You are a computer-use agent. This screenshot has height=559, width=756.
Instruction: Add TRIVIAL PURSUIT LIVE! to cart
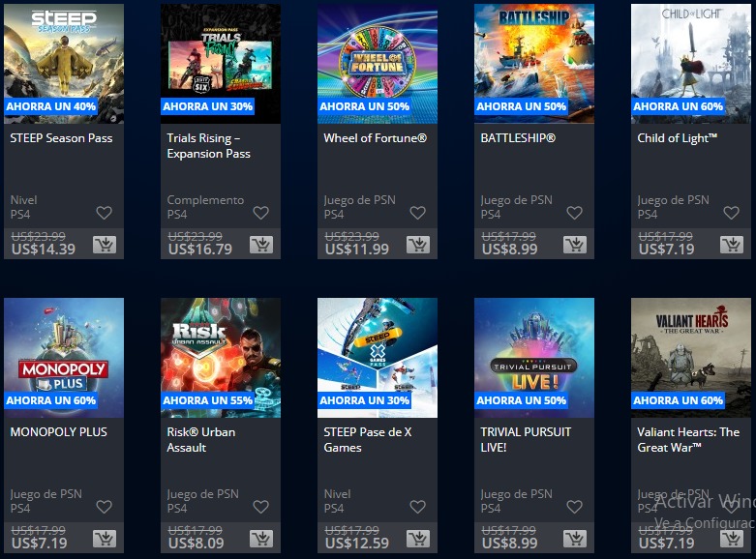point(575,539)
